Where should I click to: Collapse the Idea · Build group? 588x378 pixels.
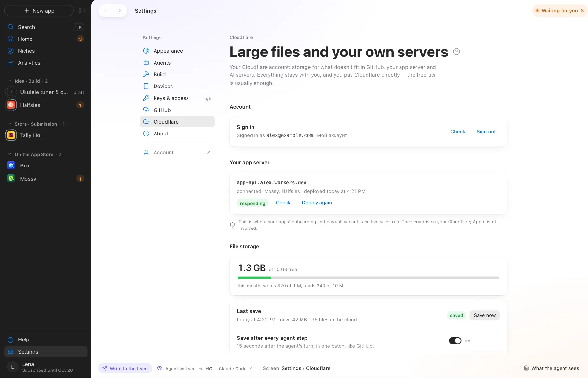pyautogui.click(x=10, y=81)
